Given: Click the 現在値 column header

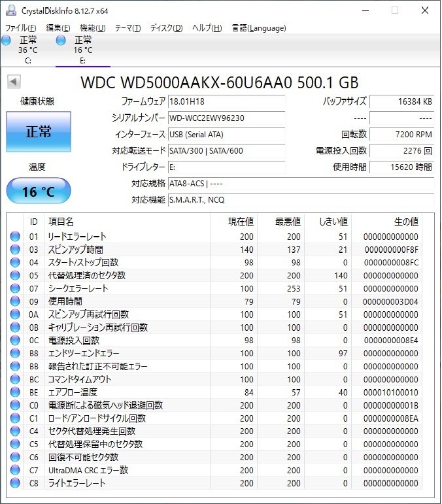Looking at the screenshot, I should (233, 222).
